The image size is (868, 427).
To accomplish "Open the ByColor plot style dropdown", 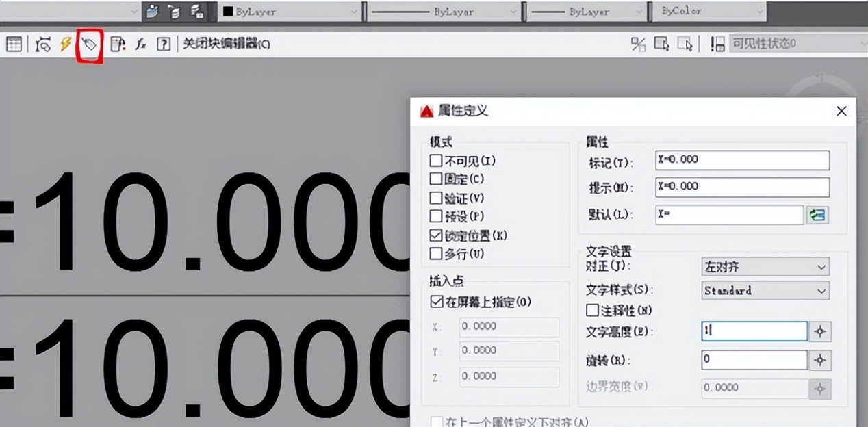I will click(708, 11).
